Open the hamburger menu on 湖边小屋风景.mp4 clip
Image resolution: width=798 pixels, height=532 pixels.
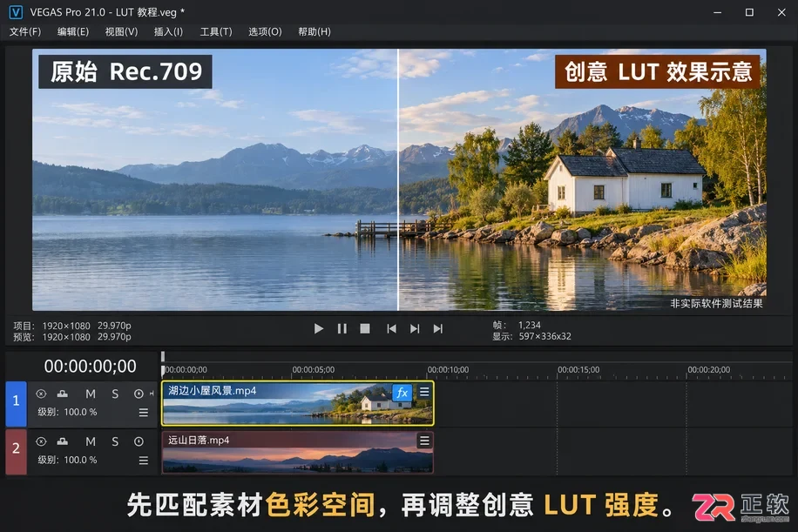424,392
